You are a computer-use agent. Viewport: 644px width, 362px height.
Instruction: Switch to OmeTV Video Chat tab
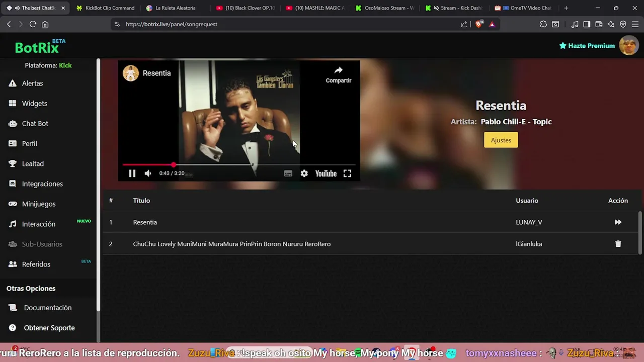click(x=524, y=8)
